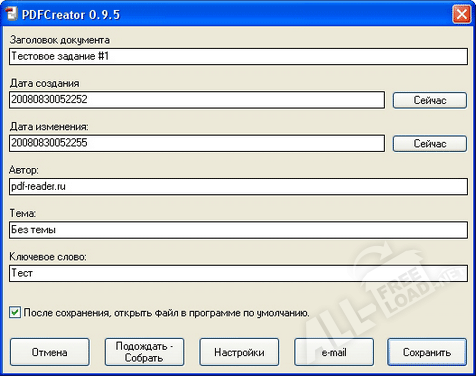Click the 'Подождать - Собрать' button
This screenshot has width=476, height=376.
[x=144, y=352]
